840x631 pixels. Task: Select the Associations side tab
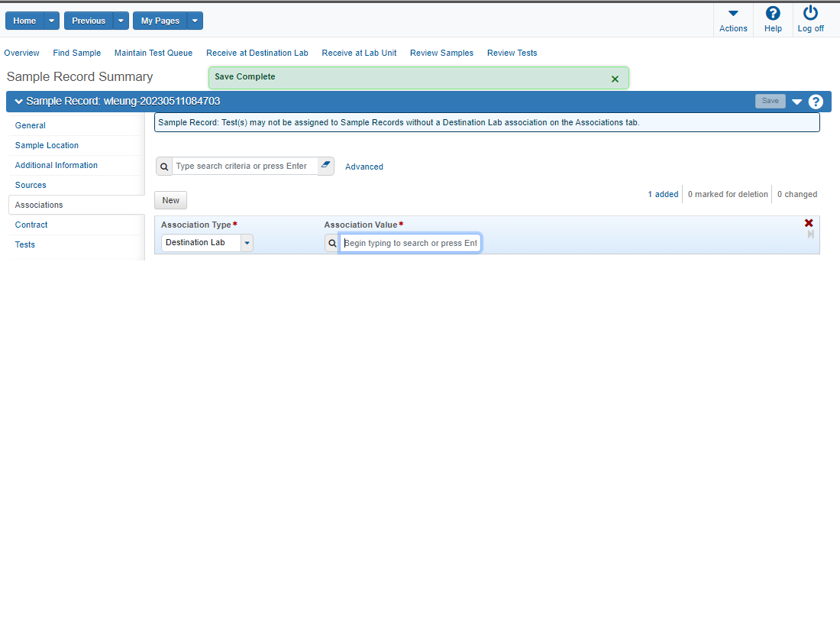[x=39, y=205]
